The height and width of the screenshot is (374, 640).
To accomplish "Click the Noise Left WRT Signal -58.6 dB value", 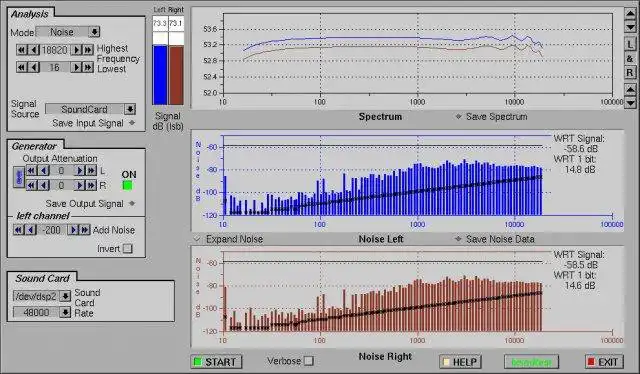I will [580, 149].
